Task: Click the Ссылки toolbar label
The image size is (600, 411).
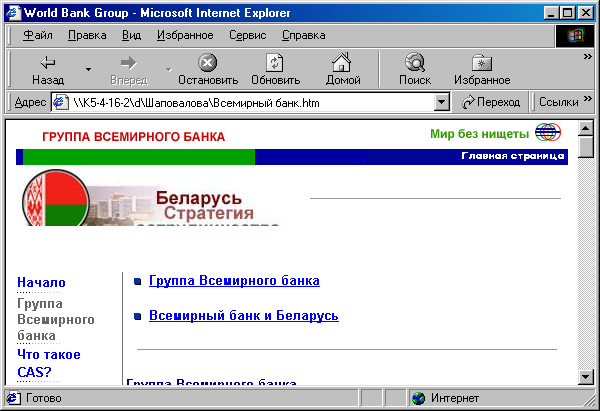Action: point(559,102)
